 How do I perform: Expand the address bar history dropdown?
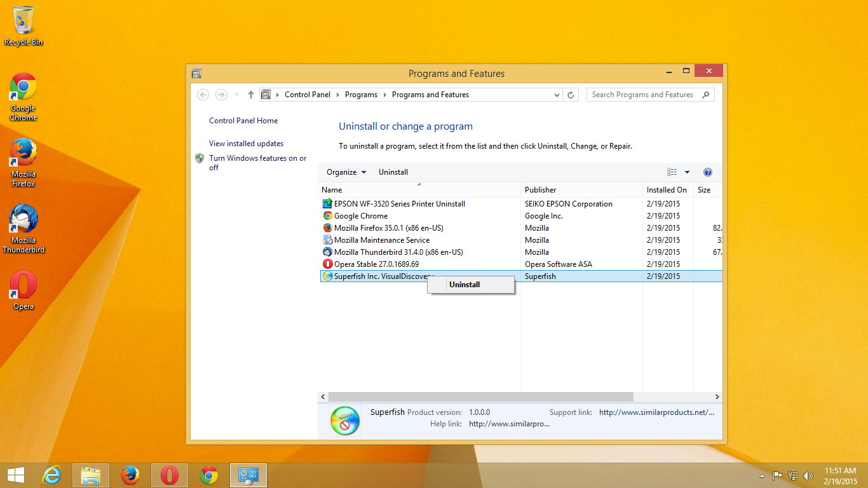(x=557, y=95)
